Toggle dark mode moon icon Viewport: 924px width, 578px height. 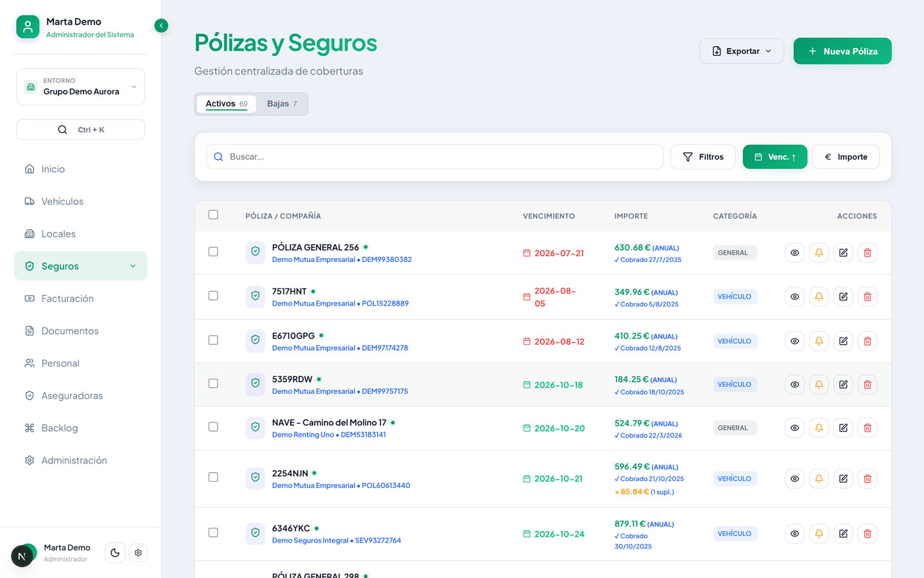click(115, 553)
